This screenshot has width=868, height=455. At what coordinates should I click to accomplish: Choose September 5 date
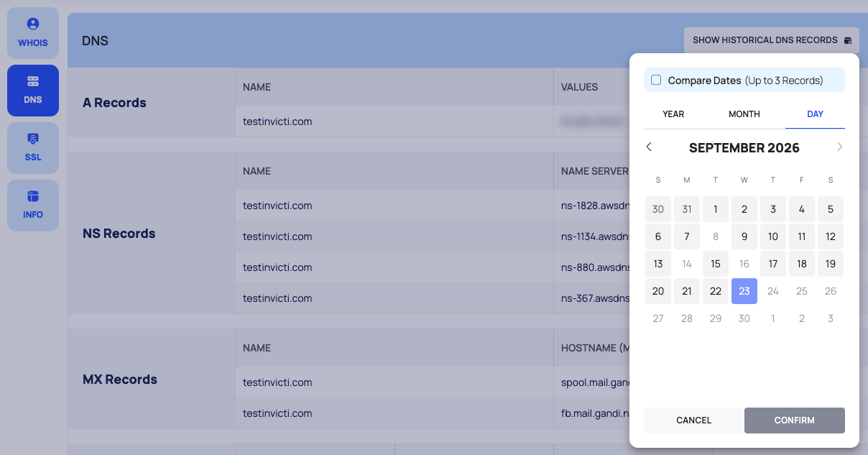(x=831, y=209)
